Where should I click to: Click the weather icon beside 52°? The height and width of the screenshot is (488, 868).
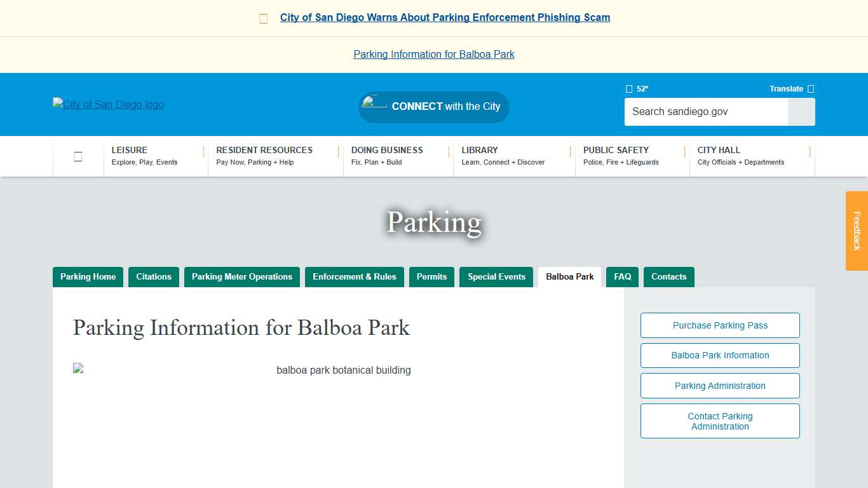click(x=628, y=89)
